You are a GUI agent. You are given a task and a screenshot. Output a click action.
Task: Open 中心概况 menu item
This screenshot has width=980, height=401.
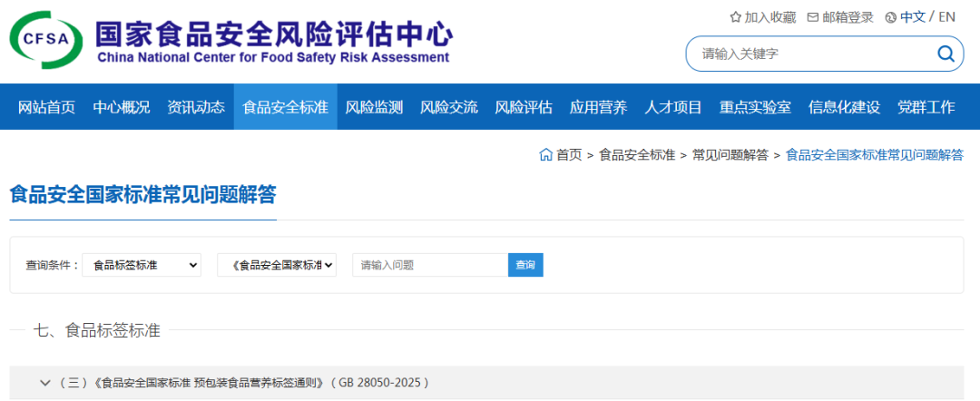122,107
